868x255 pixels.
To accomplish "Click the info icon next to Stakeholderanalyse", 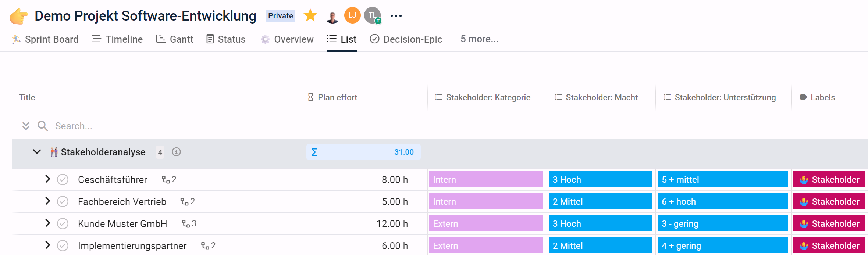I will tap(177, 152).
